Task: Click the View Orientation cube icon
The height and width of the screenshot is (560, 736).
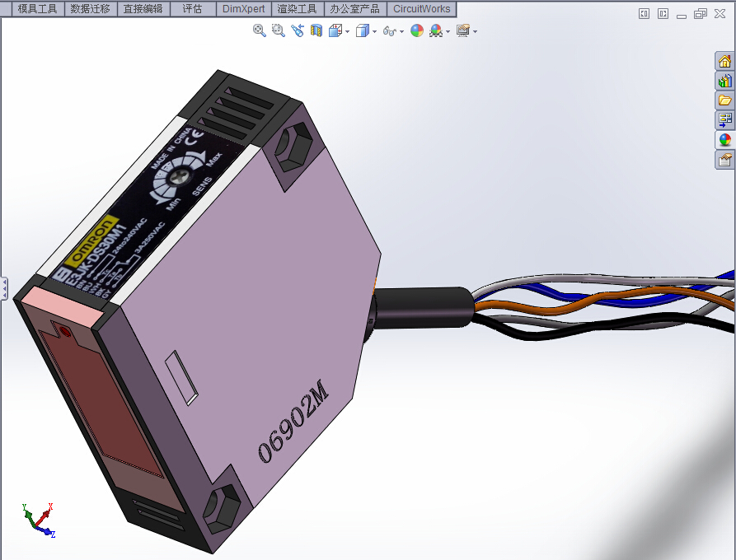Action: click(x=335, y=31)
